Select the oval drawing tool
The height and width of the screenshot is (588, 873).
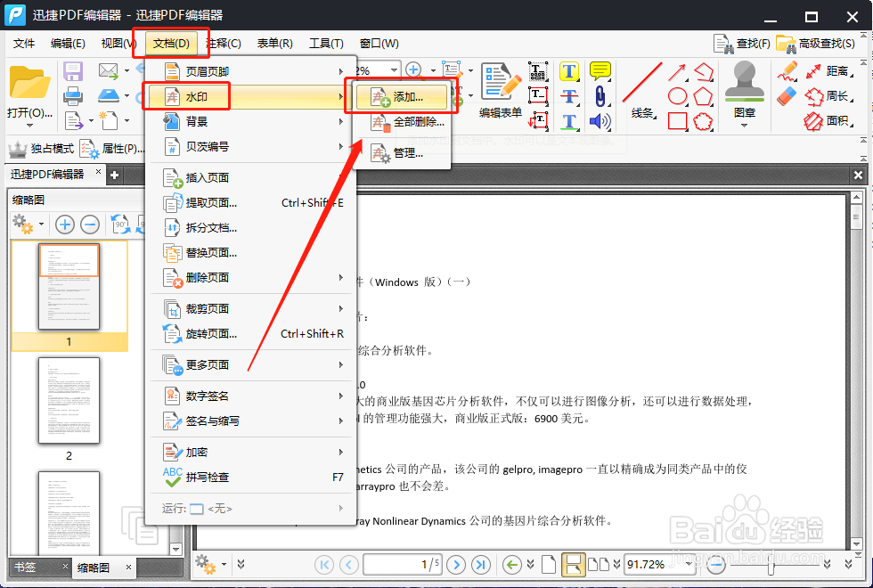[677, 96]
